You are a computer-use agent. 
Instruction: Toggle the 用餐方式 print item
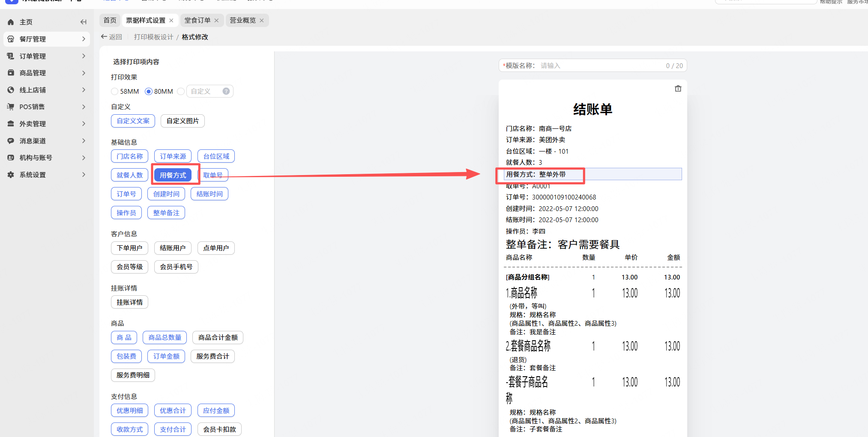point(173,175)
